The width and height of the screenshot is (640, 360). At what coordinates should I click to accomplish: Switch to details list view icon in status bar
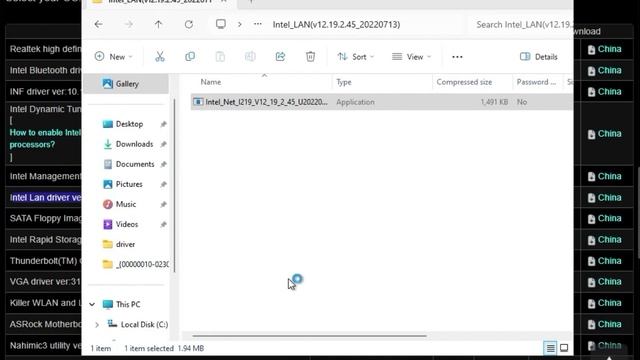tap(550, 348)
